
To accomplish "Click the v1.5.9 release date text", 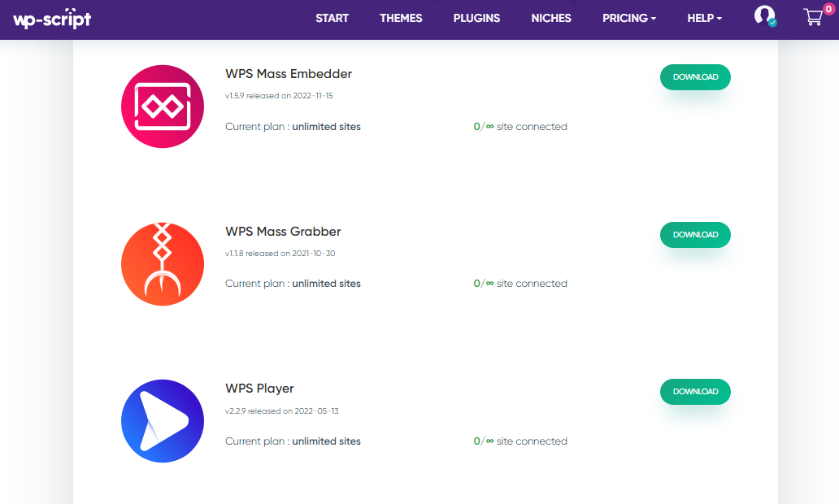I will 279,96.
